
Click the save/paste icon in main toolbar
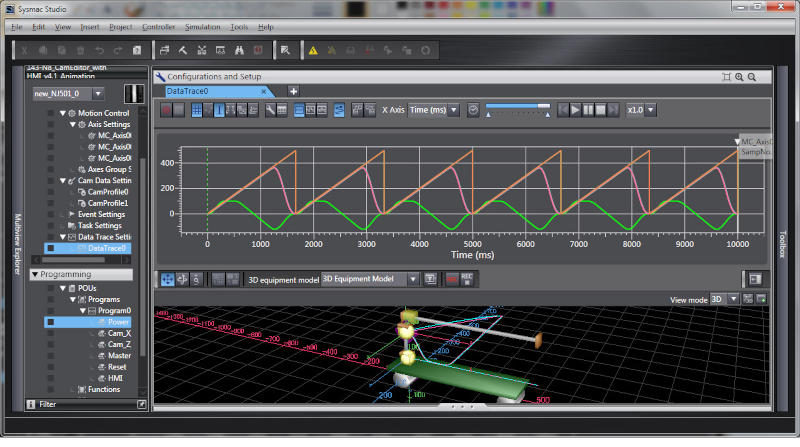tap(137, 50)
